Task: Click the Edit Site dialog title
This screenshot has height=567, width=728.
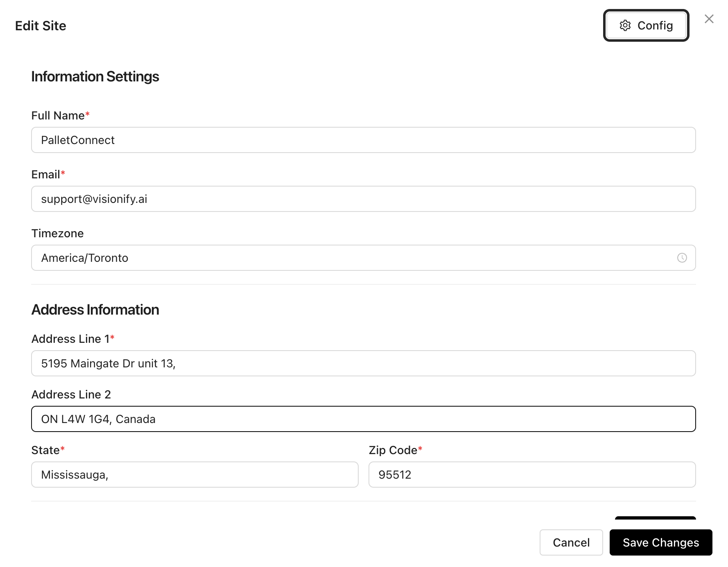Action: click(x=41, y=25)
